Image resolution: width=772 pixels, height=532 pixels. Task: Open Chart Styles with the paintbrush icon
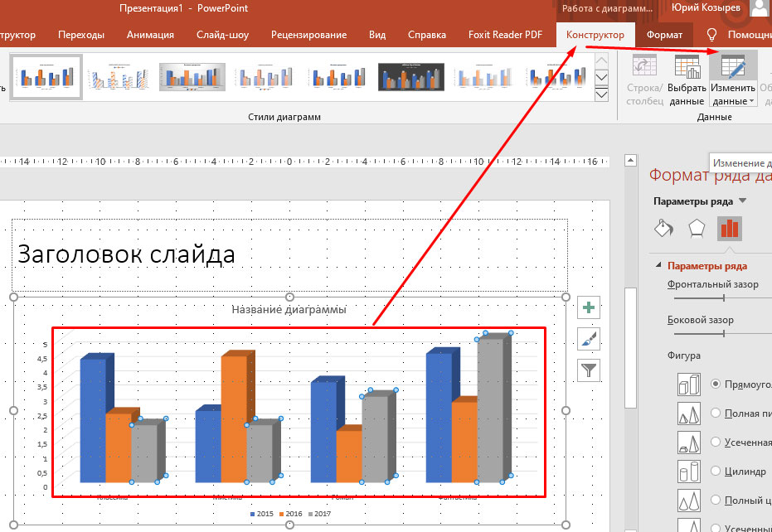[588, 340]
